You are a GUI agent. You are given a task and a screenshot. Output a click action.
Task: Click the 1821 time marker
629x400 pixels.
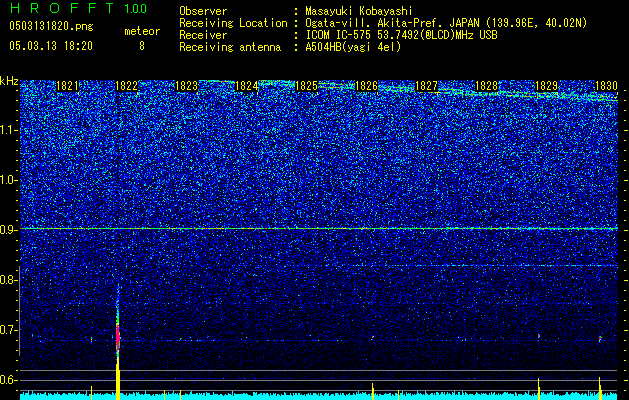click(x=67, y=86)
